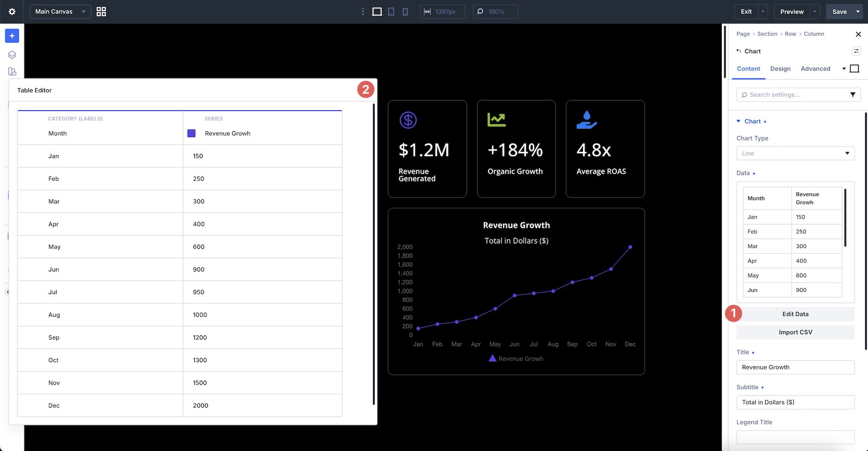Expand the Save dropdown arrow
868x451 pixels.
[x=858, y=12]
